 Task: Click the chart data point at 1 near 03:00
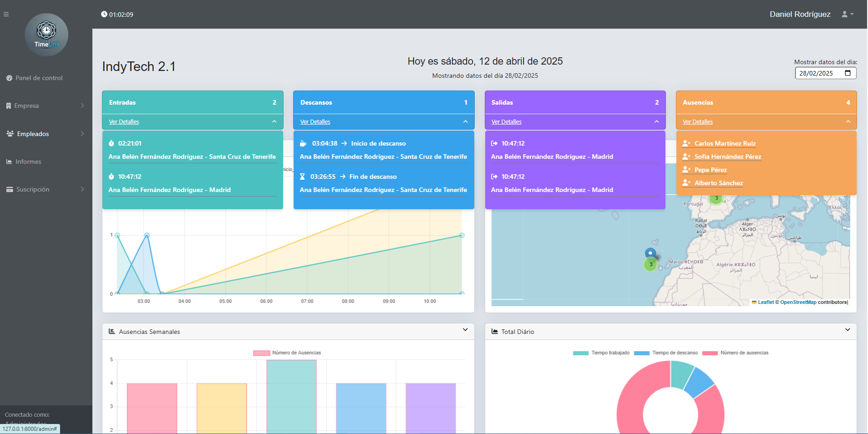[147, 235]
